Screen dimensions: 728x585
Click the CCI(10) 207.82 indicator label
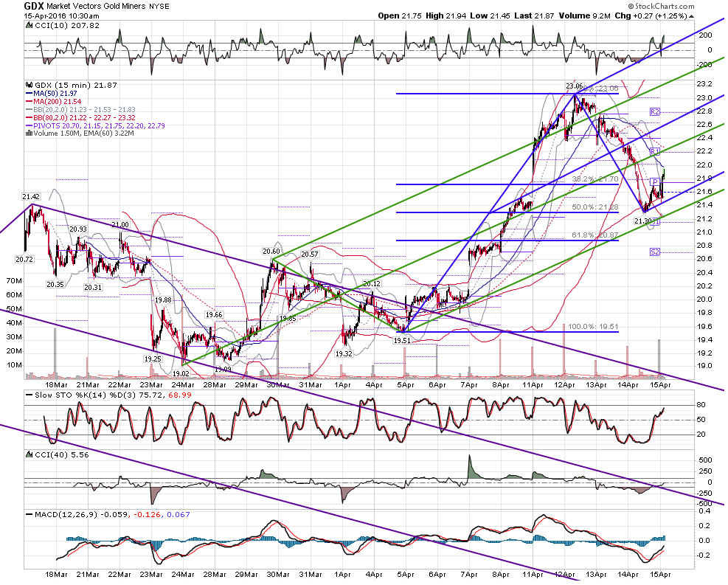[67, 26]
